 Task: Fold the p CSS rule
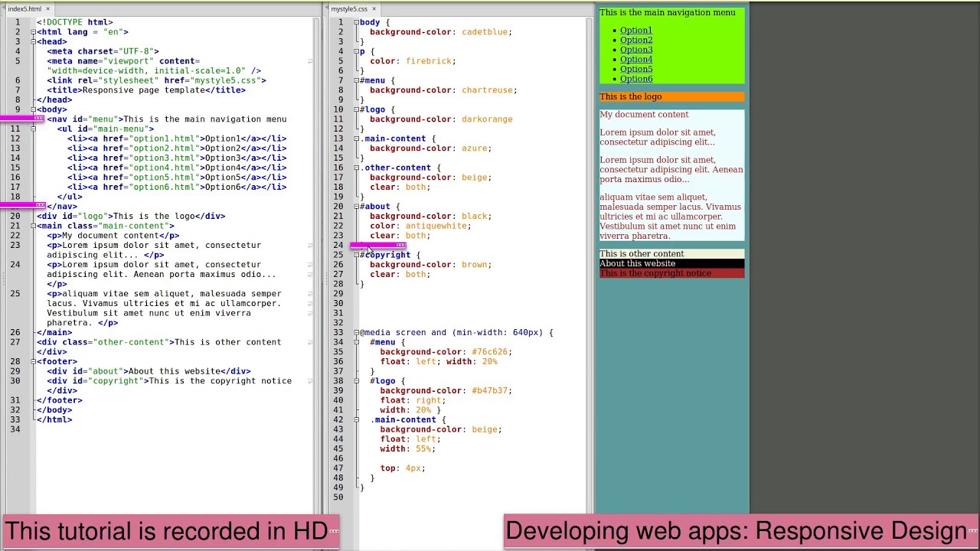point(357,51)
